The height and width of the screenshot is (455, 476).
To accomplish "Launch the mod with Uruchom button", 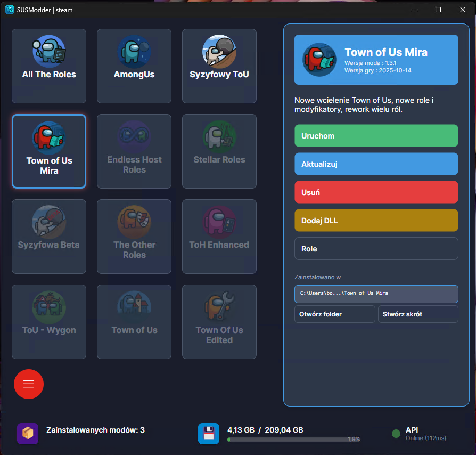I will click(x=376, y=136).
